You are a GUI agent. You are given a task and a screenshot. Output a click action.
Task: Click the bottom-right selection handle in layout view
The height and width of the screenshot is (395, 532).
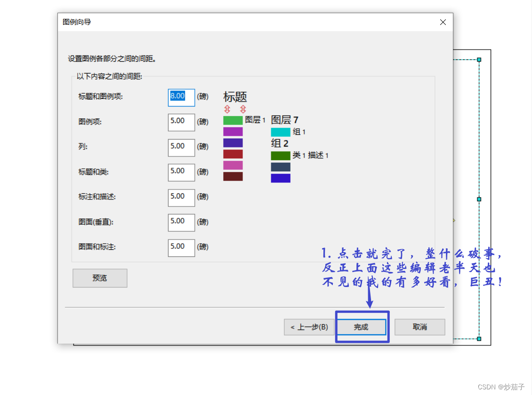(x=479, y=338)
